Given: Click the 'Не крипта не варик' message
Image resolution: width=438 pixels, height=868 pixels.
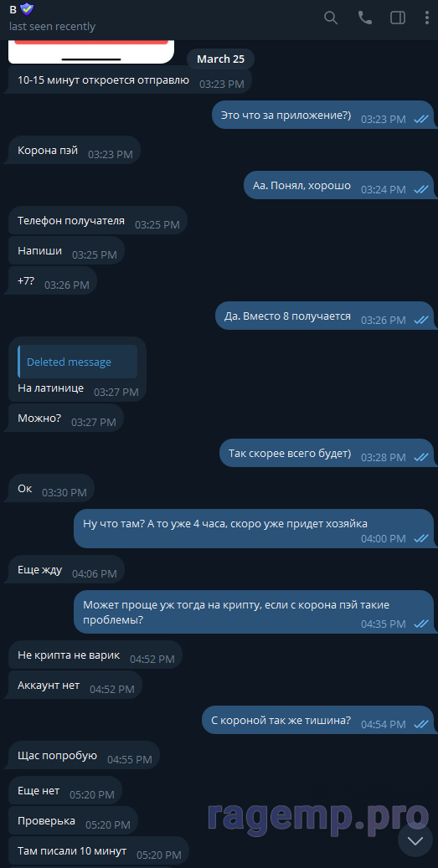Looking at the screenshot, I should pyautogui.click(x=95, y=655).
